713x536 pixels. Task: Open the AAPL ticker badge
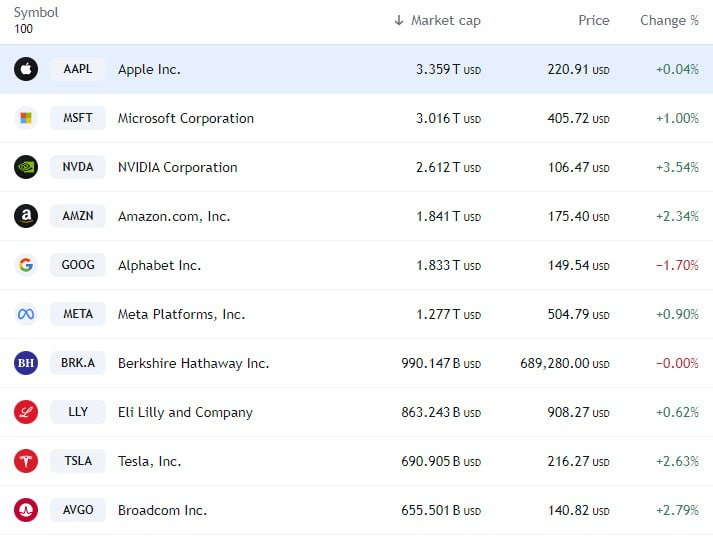[x=78, y=69]
